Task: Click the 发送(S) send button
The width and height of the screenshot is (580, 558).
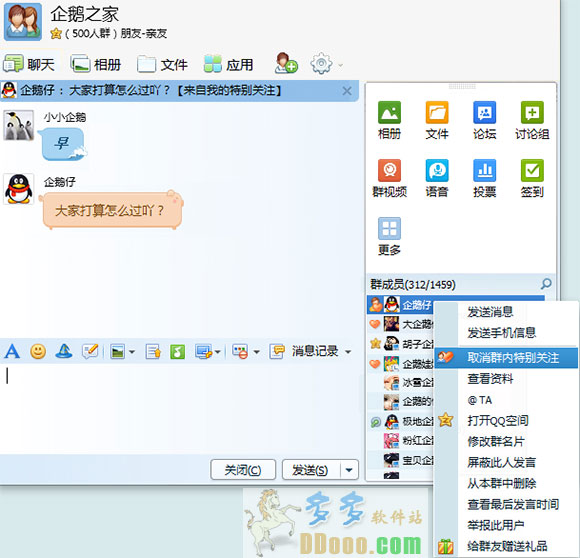Action: 311,470
